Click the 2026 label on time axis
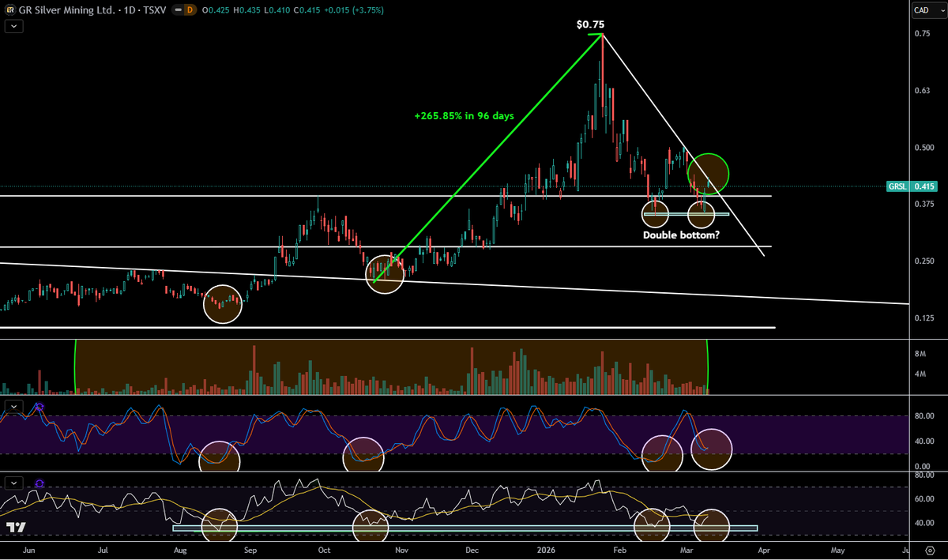Image resolution: width=948 pixels, height=560 pixels. (x=544, y=549)
